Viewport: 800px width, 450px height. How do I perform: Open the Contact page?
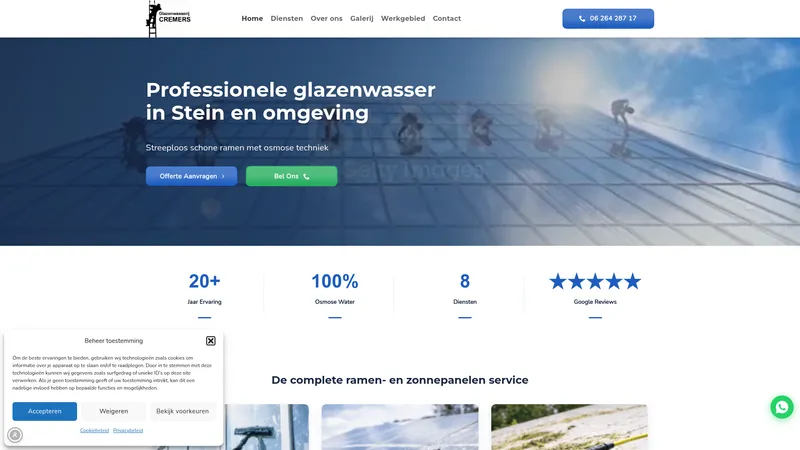(447, 18)
